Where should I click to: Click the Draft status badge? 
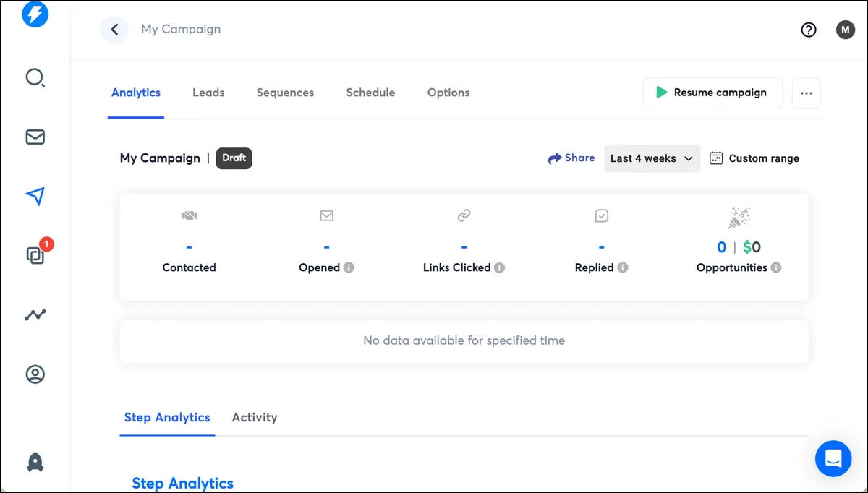click(x=234, y=158)
